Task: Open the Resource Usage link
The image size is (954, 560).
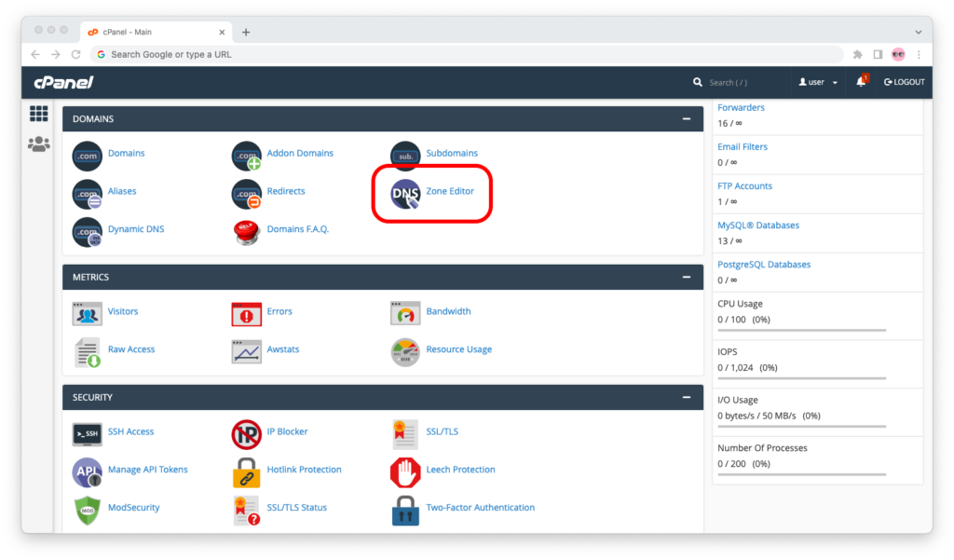Action: [x=458, y=349]
